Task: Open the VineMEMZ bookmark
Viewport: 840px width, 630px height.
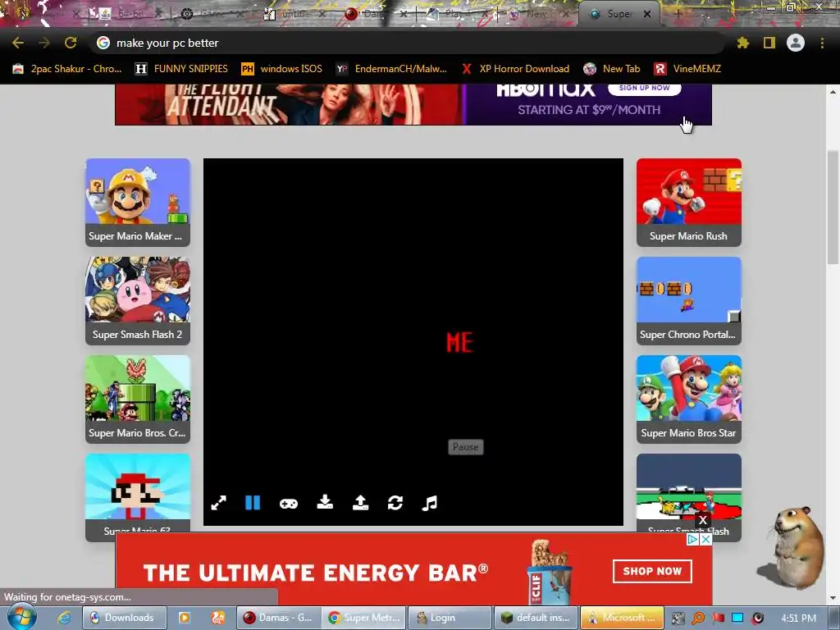Action: tap(688, 69)
